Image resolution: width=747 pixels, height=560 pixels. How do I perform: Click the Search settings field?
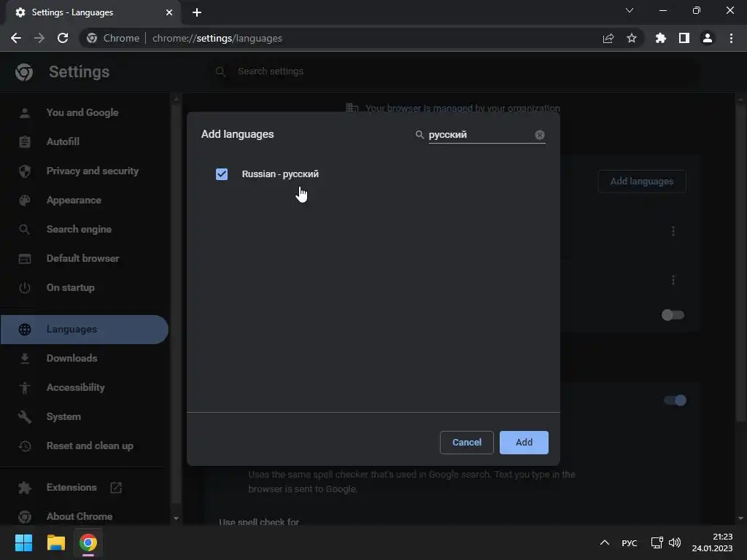point(455,71)
